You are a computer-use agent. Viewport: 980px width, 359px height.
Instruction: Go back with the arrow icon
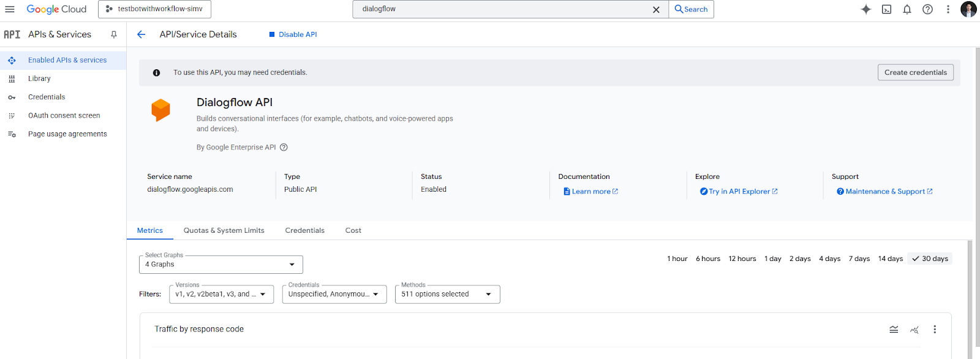pyautogui.click(x=141, y=34)
